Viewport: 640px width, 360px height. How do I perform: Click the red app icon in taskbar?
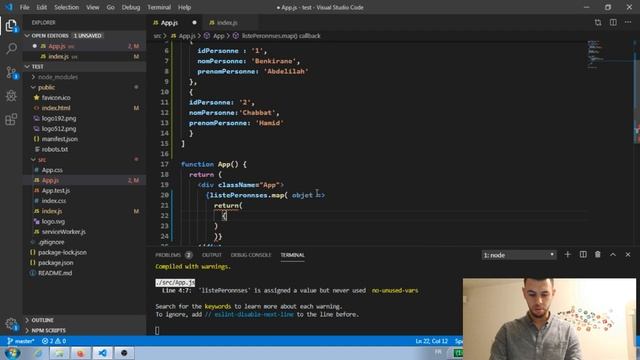pos(80,353)
